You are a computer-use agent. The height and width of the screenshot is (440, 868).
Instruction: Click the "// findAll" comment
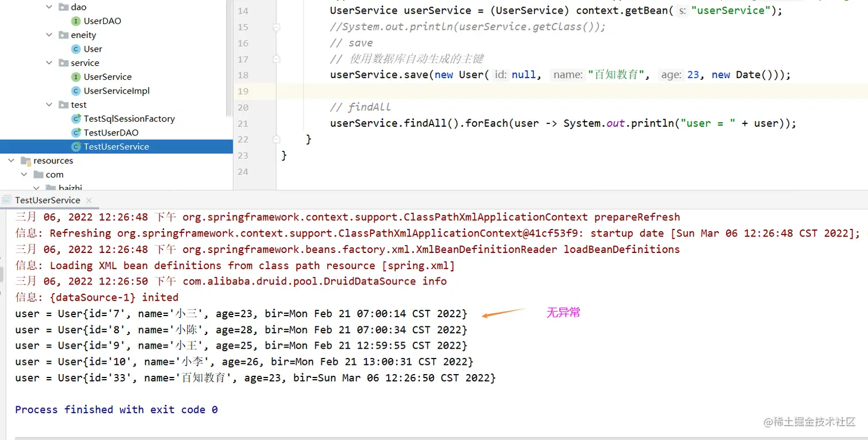pyautogui.click(x=361, y=107)
